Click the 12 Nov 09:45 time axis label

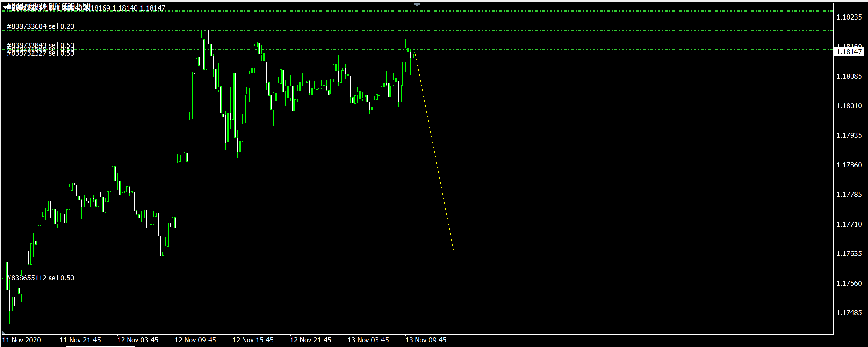(195, 340)
